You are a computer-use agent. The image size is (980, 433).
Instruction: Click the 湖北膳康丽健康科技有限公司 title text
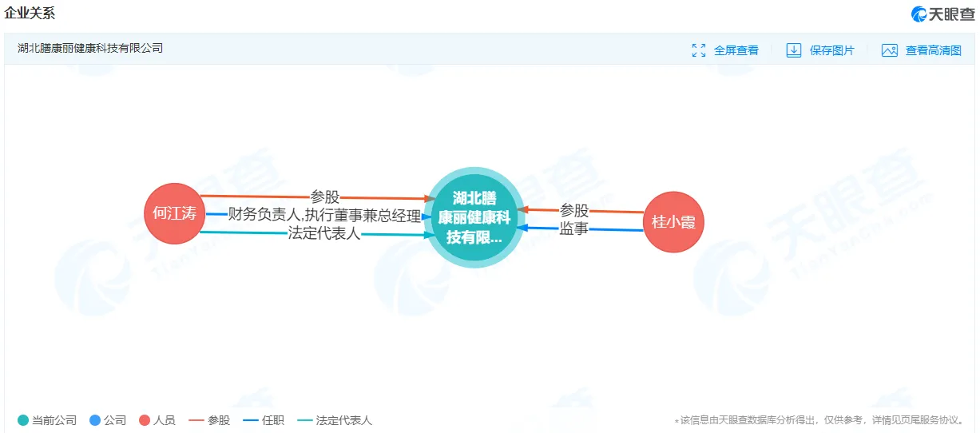coord(90,48)
